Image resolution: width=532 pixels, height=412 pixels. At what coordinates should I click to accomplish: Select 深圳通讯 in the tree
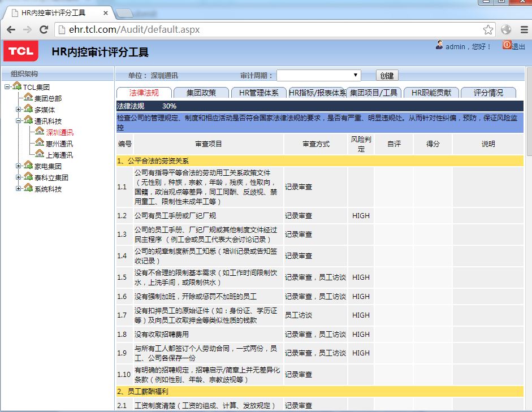pyautogui.click(x=60, y=133)
